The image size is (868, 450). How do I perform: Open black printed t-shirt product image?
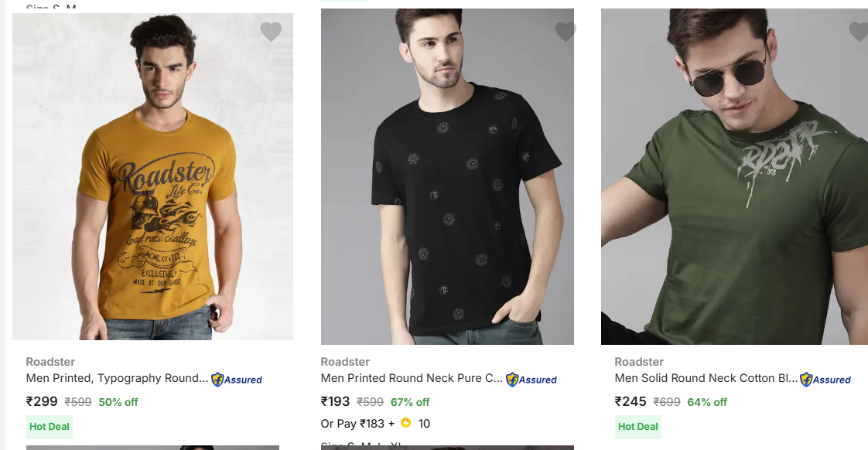[447, 178]
